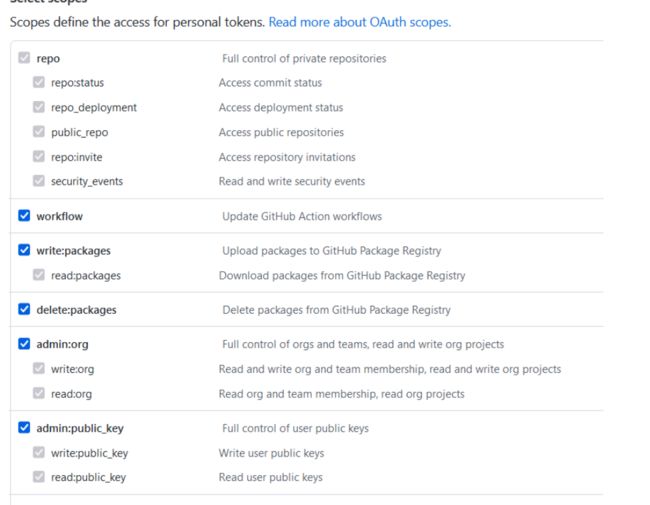
Task: Click the read:public_key label text
Action: click(88, 478)
